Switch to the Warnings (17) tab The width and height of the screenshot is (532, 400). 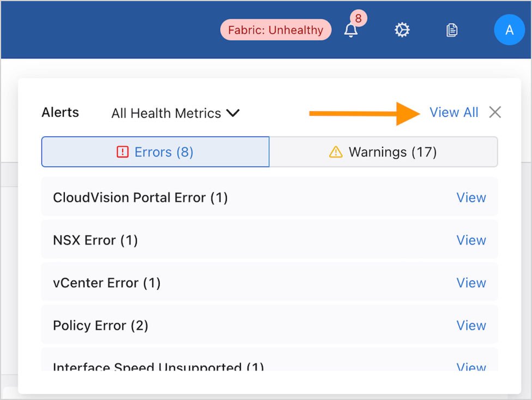tap(383, 152)
